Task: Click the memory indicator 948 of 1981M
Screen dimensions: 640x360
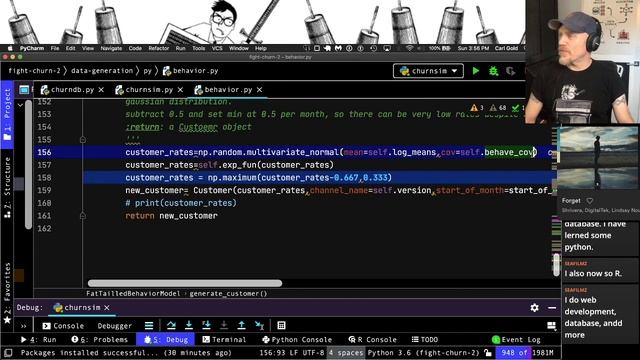Action: pyautogui.click(x=525, y=353)
